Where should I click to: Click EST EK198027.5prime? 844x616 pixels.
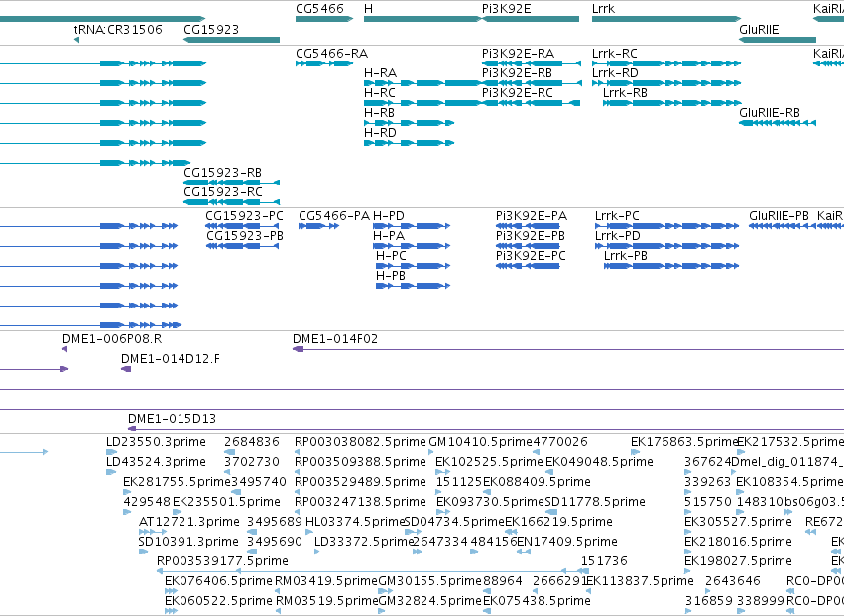click(687, 571)
